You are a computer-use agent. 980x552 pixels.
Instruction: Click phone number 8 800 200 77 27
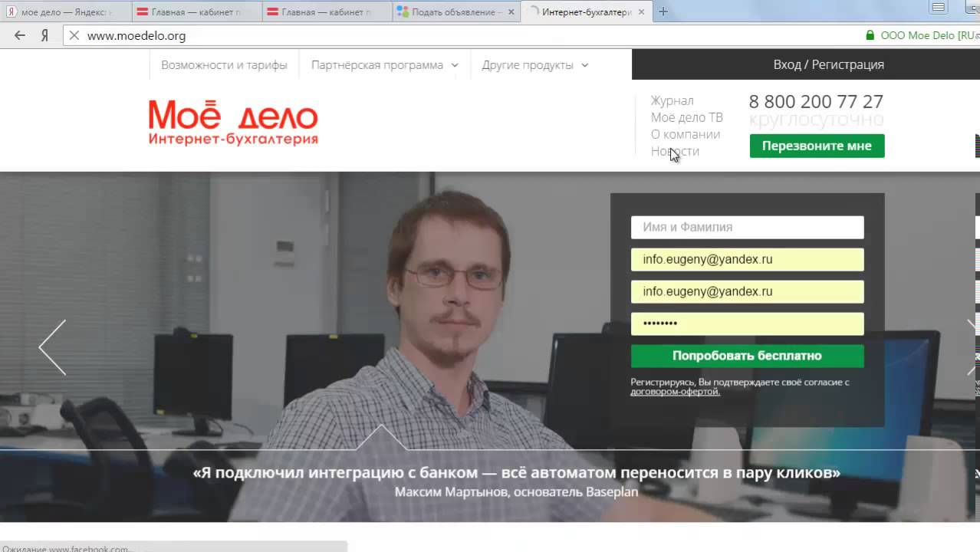[816, 101]
